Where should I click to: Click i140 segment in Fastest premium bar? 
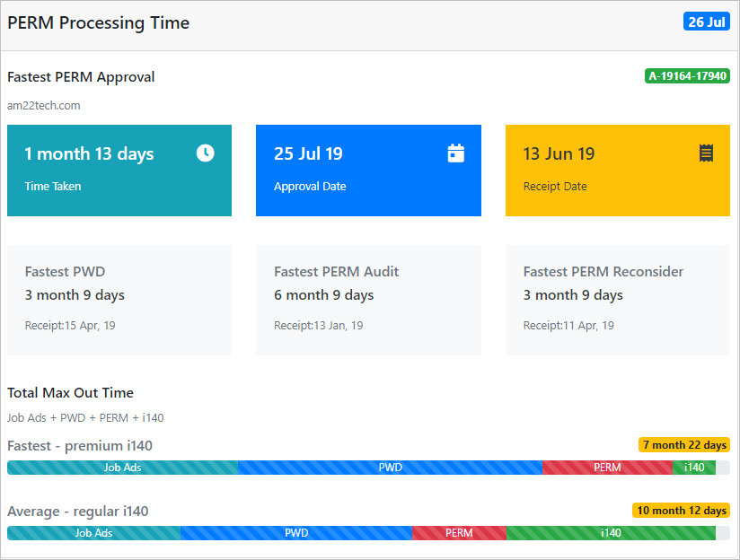pyautogui.click(x=694, y=468)
